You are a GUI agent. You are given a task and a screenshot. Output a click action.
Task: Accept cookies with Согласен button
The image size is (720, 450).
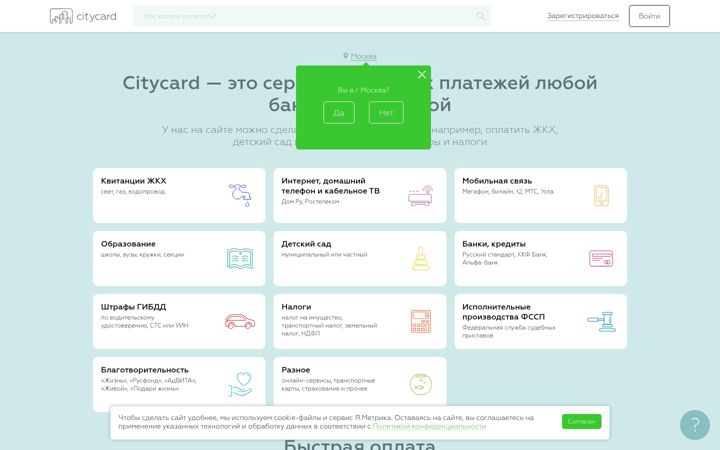coord(581,422)
